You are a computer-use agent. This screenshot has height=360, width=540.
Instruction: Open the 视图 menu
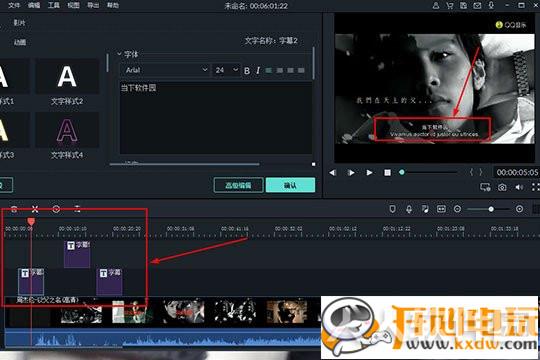pyautogui.click(x=73, y=5)
